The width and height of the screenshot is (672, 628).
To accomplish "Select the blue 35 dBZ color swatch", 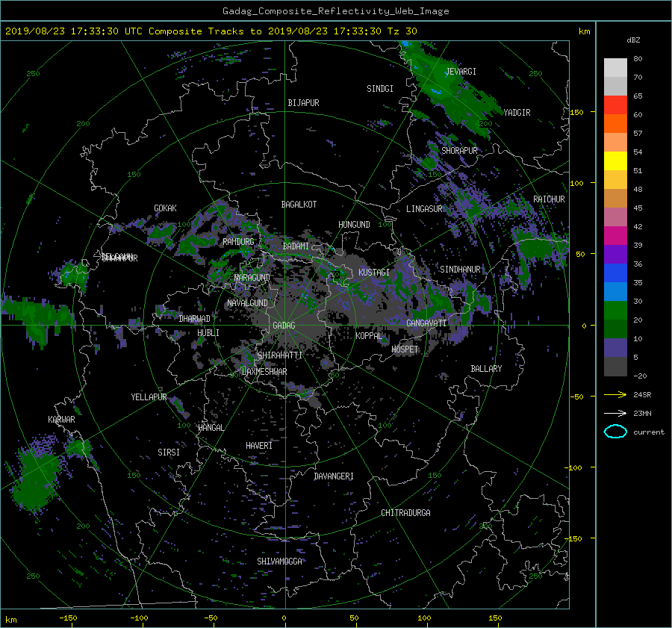I will point(615,273).
